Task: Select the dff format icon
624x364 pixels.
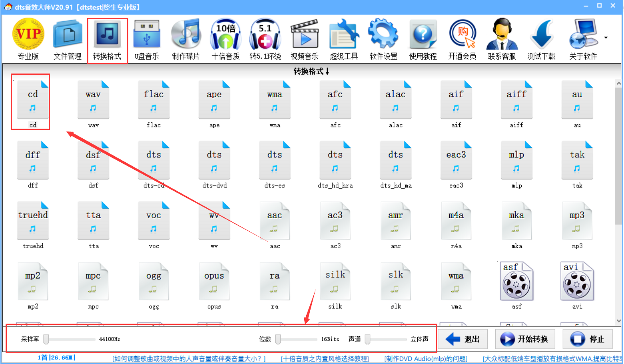Action: click(33, 164)
